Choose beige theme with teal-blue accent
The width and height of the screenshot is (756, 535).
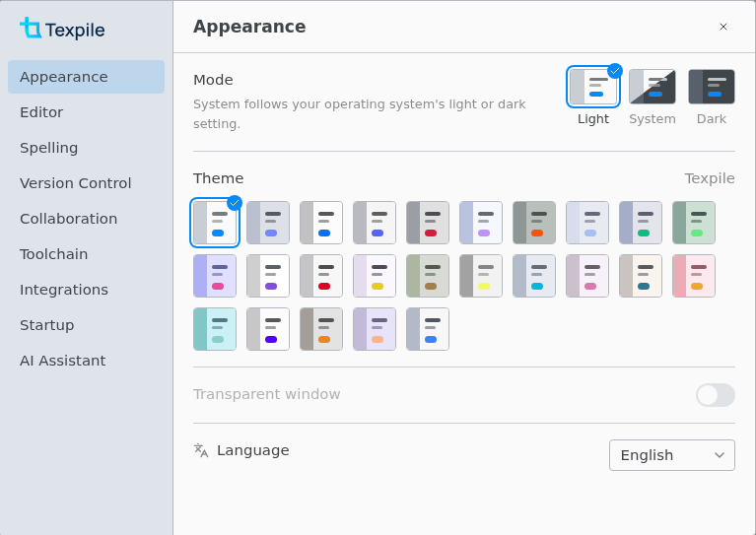641,276
